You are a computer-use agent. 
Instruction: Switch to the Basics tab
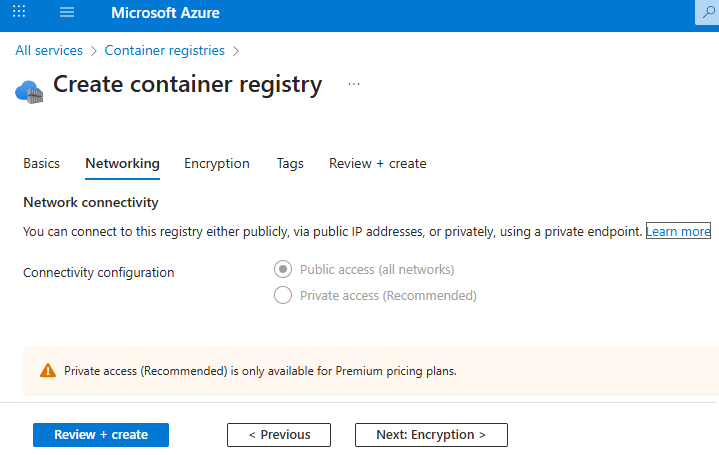click(41, 163)
